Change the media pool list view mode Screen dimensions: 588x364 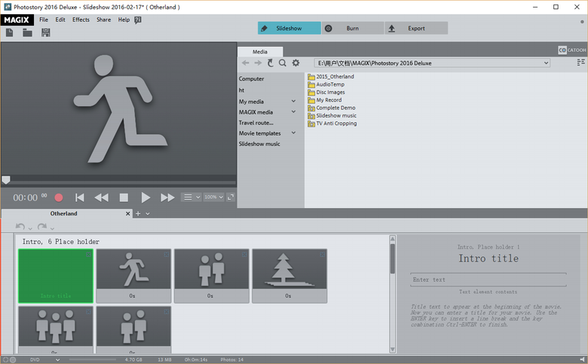point(580,63)
